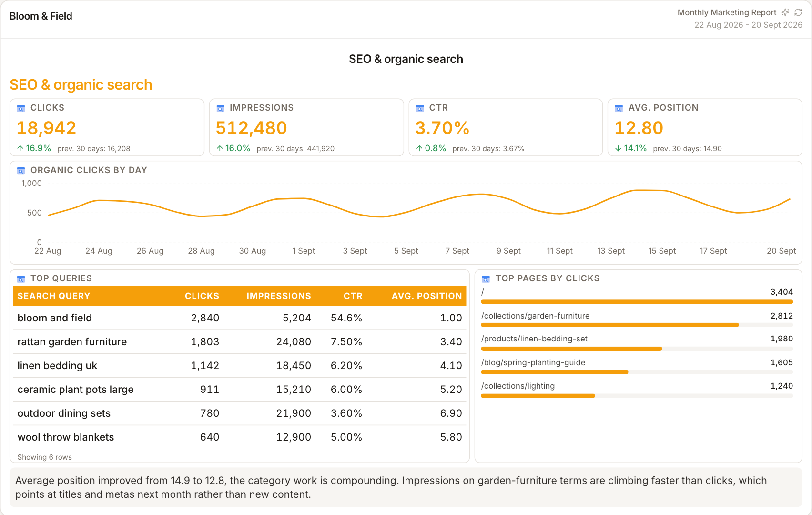
Task: Sort table by Clicks column header
Action: (x=197, y=296)
